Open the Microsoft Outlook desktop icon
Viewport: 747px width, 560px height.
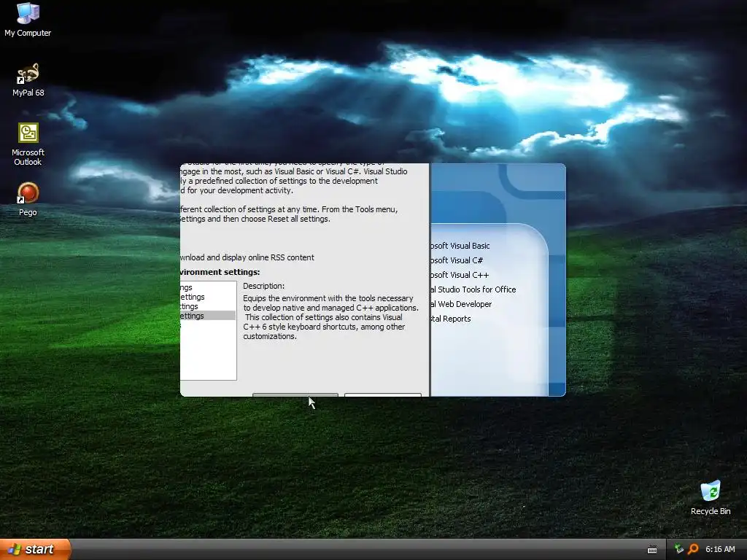28,144
